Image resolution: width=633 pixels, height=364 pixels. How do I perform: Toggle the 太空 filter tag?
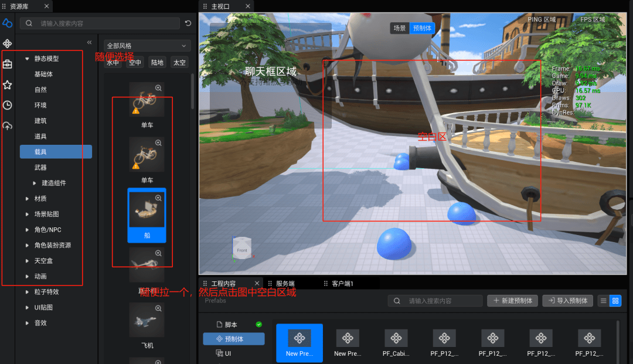click(179, 63)
